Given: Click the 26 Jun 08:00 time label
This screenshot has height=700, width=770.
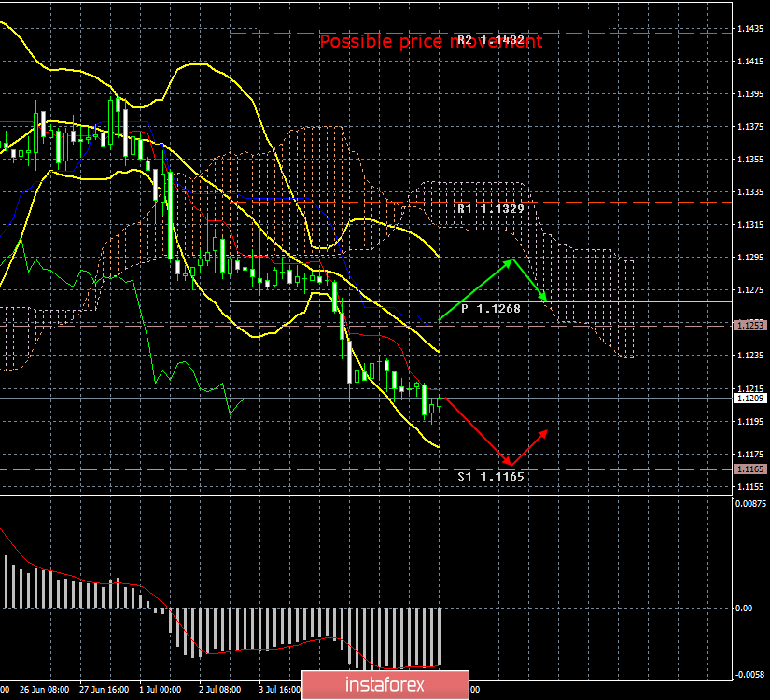Looking at the screenshot, I should coord(44,689).
